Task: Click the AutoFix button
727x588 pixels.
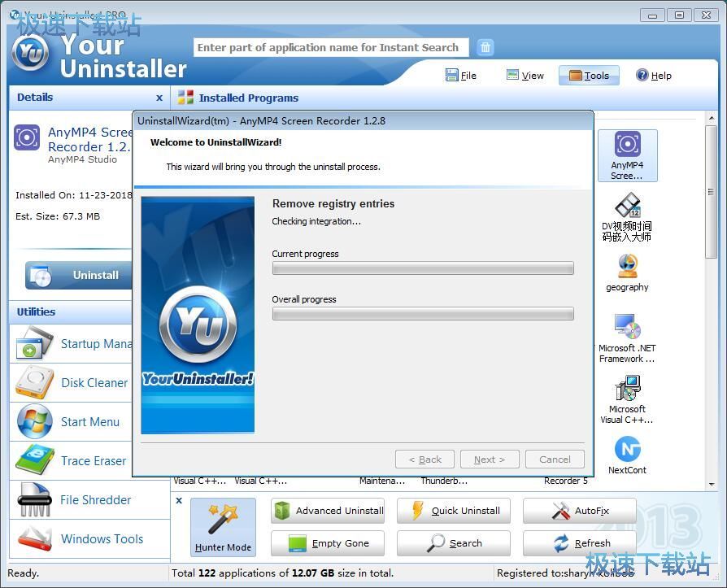Action: pos(580,511)
